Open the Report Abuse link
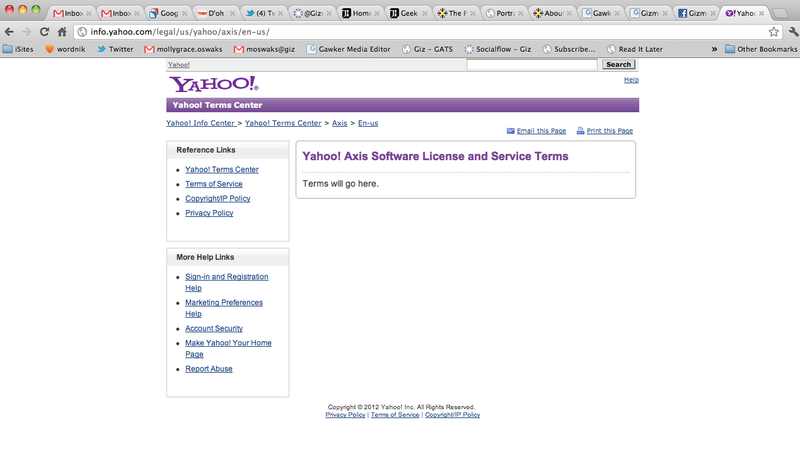 [x=208, y=369]
